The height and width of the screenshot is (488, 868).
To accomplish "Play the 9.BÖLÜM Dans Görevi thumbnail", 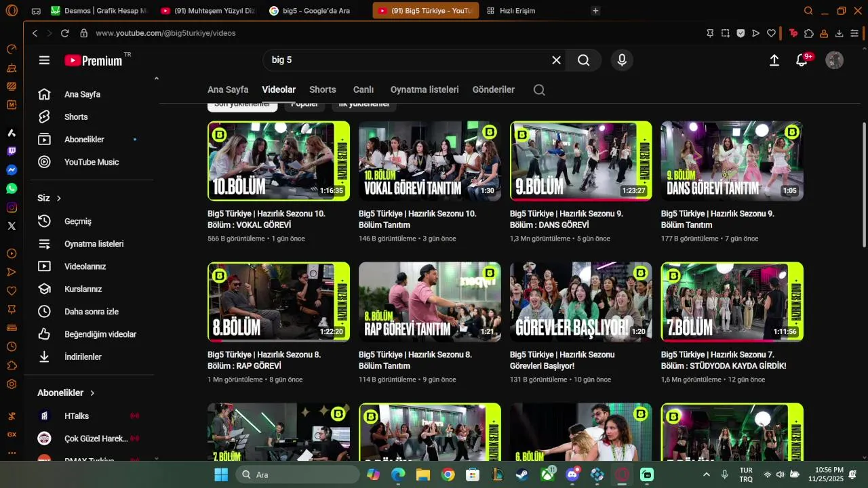I will point(581,161).
